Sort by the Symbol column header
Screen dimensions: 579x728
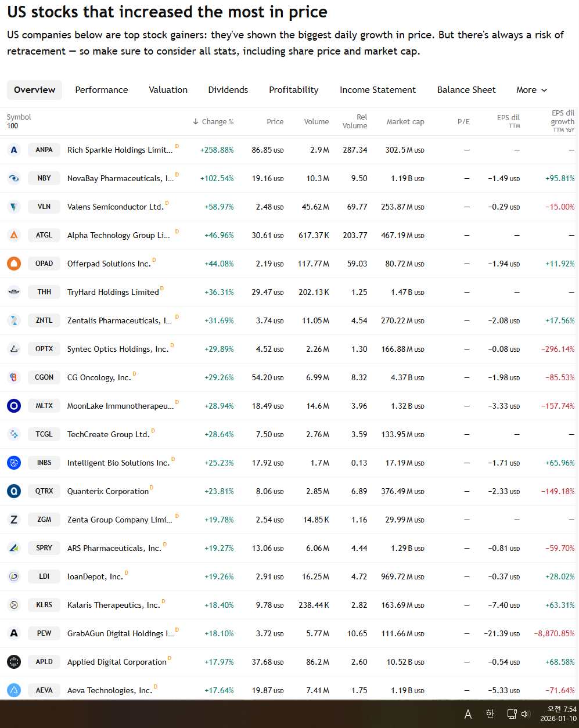click(19, 117)
